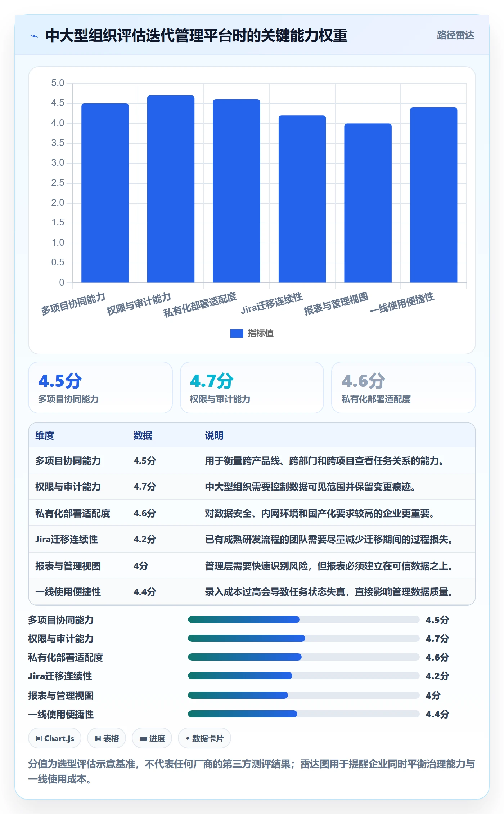The width and height of the screenshot is (504, 814).
Task: Select the 私有化部署适配度 table row name
Action: click(73, 513)
